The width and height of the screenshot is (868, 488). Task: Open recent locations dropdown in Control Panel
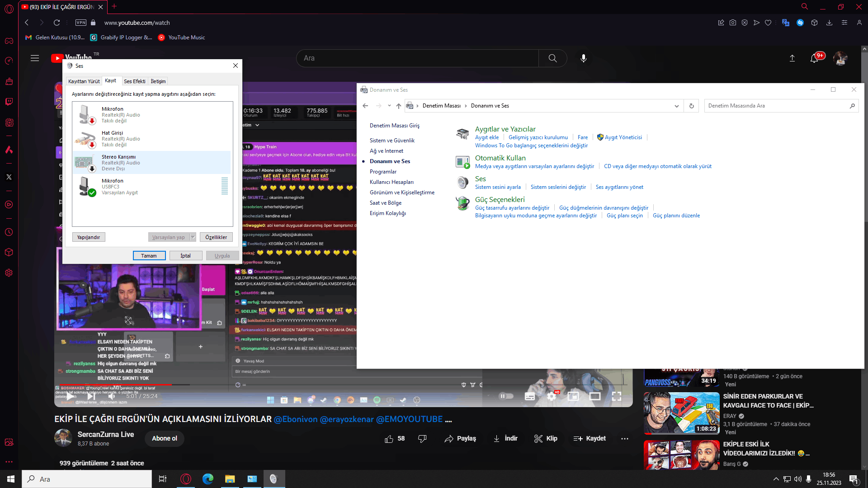click(389, 106)
